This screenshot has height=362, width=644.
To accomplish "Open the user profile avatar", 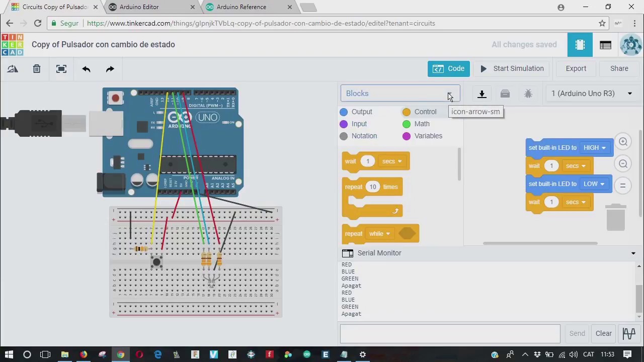I will (x=630, y=45).
